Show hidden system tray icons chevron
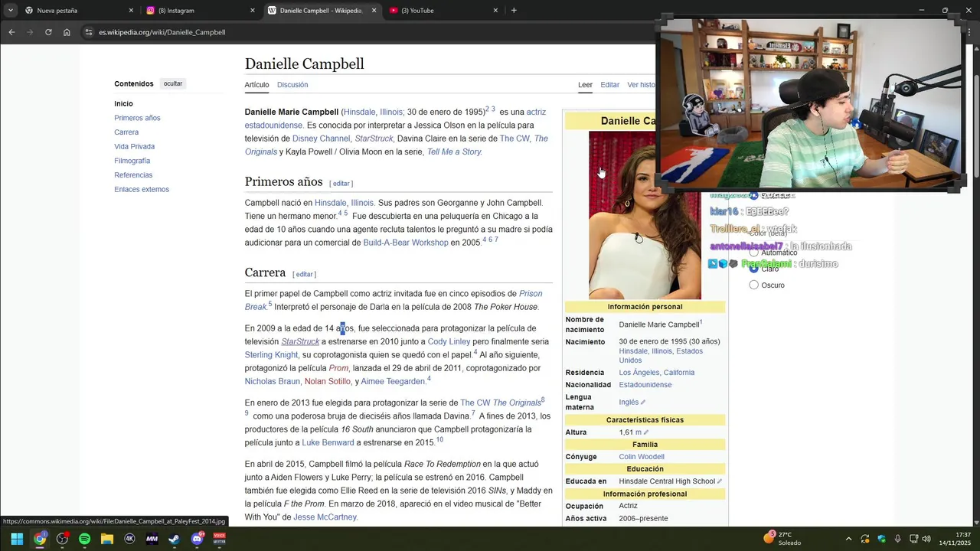The height and width of the screenshot is (551, 980). click(848, 539)
